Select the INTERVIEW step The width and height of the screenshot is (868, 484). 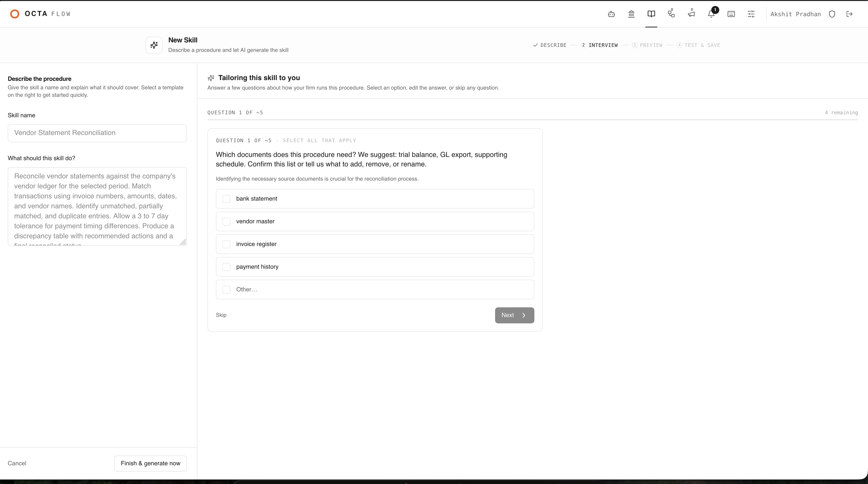[x=599, y=45]
